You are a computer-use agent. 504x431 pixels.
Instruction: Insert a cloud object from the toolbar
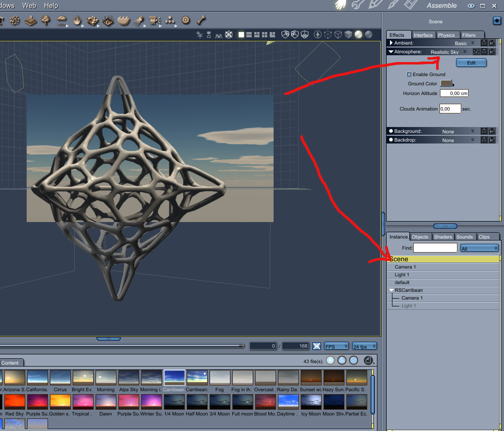click(x=62, y=20)
